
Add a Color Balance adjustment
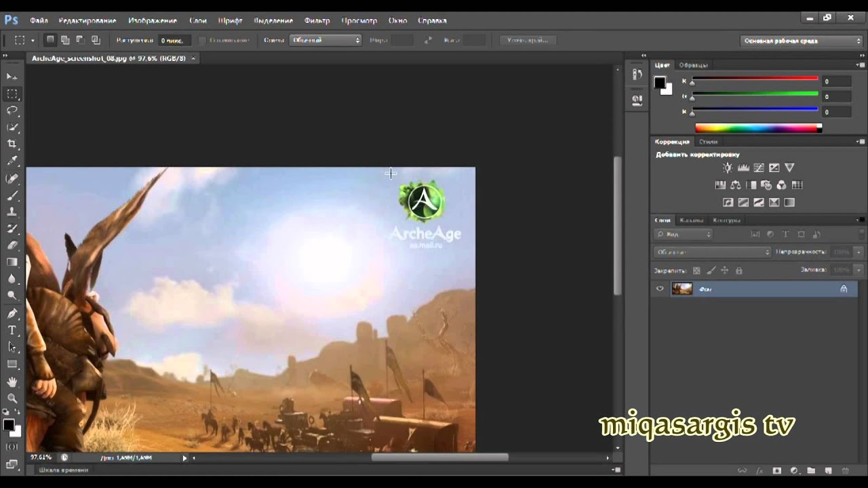[x=736, y=185]
